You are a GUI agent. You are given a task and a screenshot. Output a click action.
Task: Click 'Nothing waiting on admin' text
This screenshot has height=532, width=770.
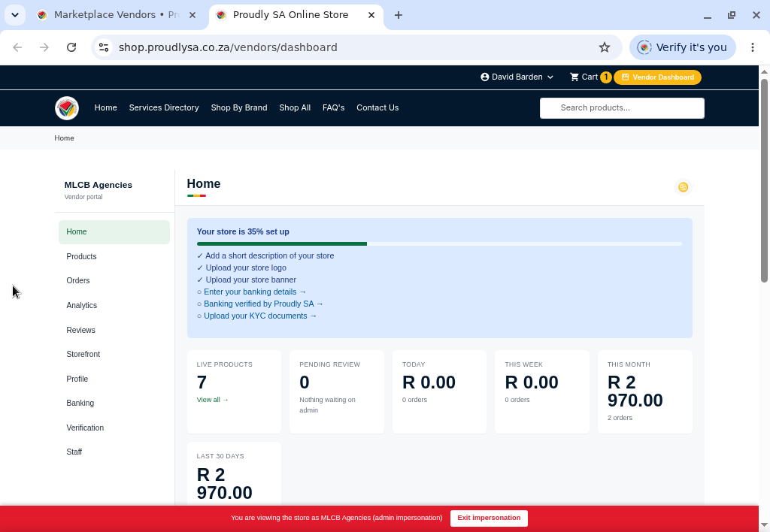coord(328,405)
